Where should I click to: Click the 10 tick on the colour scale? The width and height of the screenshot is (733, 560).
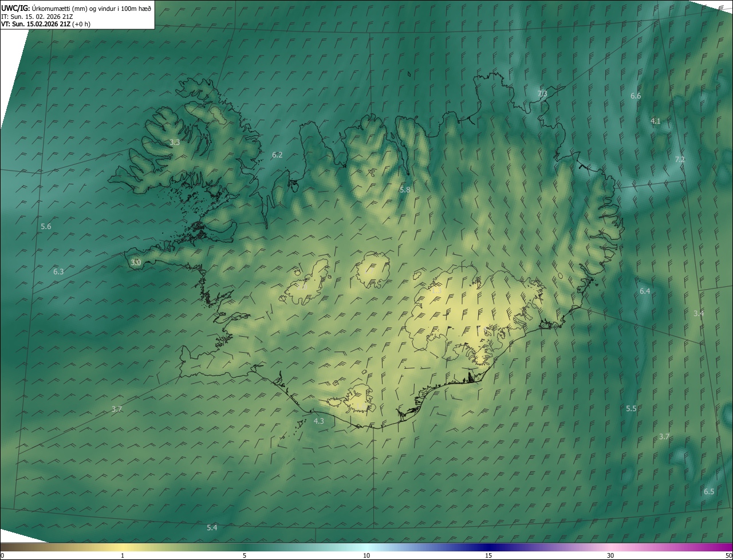tap(366, 555)
